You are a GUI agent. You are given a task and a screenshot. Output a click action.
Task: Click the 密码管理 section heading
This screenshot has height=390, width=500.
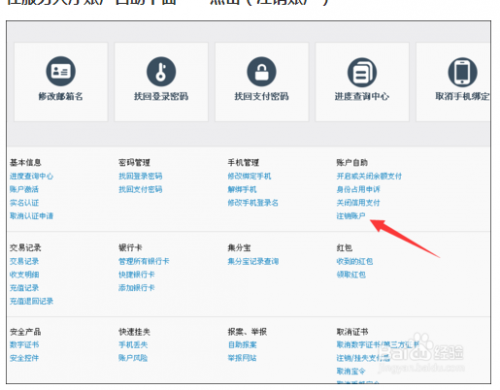(x=134, y=163)
